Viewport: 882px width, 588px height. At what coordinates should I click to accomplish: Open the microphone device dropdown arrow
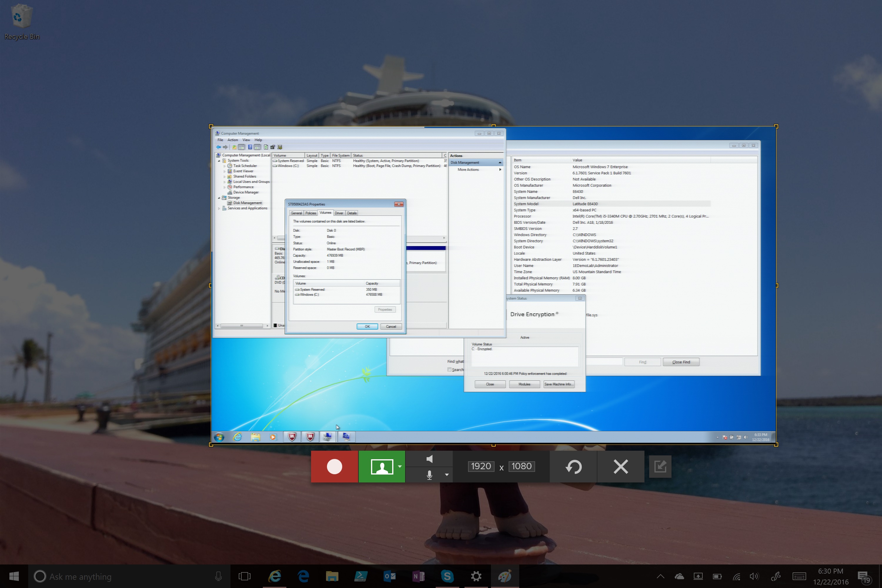447,475
